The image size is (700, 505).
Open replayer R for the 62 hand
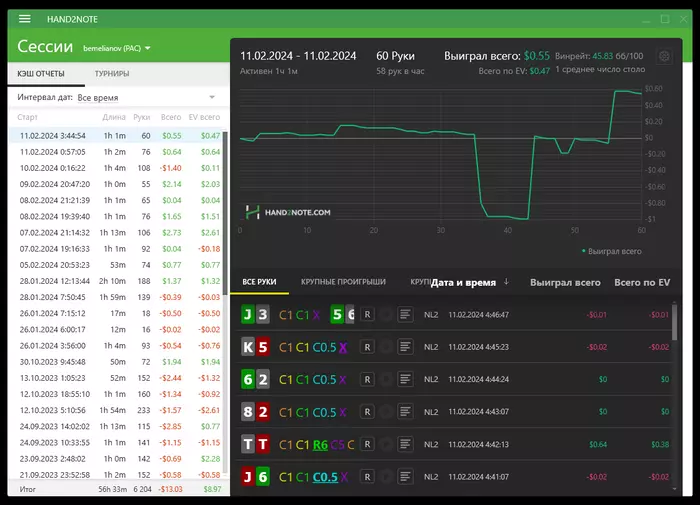(367, 380)
